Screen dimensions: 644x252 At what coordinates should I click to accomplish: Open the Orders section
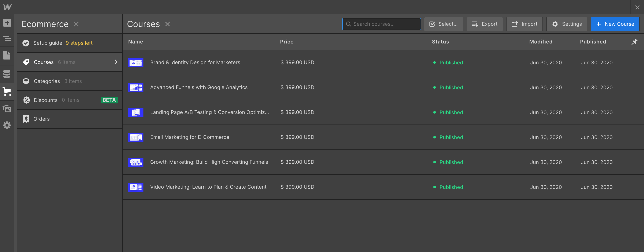41,119
